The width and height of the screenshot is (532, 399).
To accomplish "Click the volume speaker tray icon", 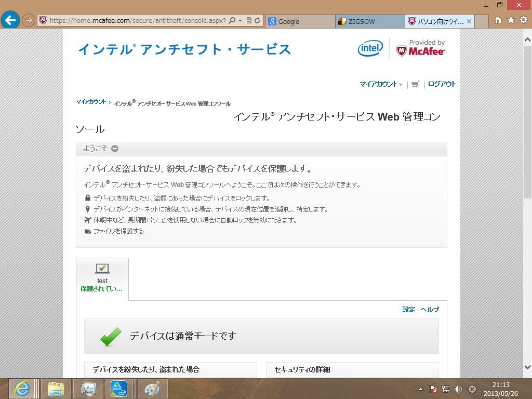I will [x=458, y=389].
